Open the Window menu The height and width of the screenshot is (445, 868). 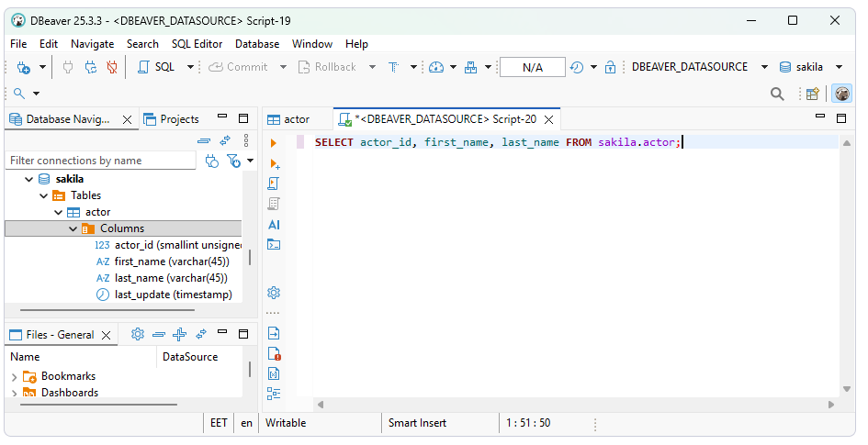(312, 44)
